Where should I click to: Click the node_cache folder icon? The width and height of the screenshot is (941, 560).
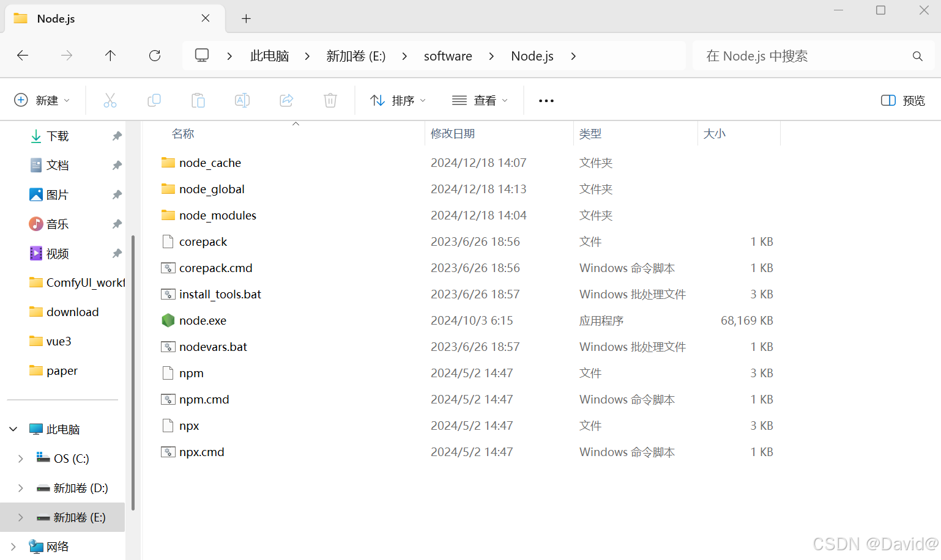168,163
